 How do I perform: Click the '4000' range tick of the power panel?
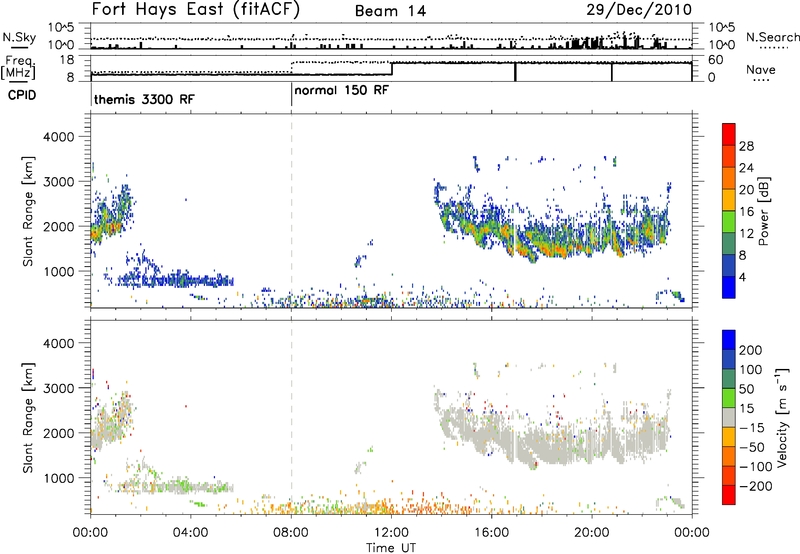tap(59, 137)
